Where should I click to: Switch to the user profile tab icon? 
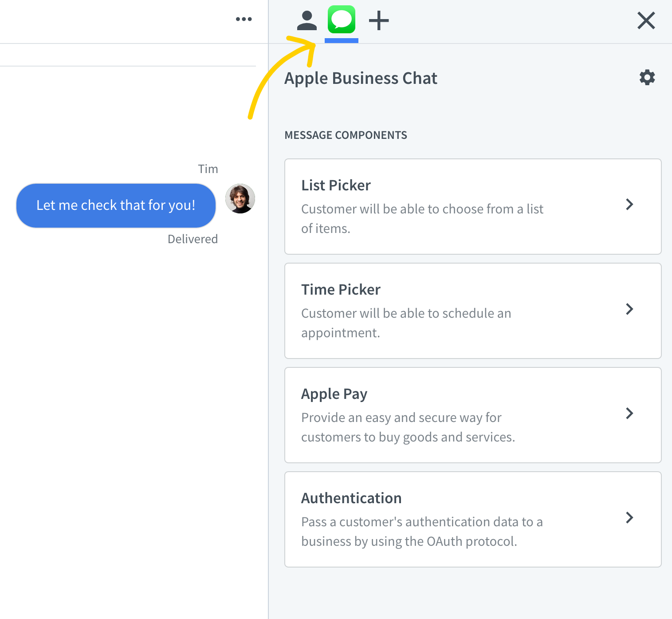tap(307, 21)
